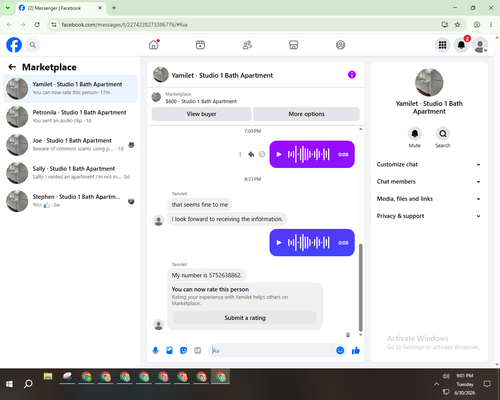Open the Groups icon in top navigation
Screen dimensions: 500x400
coord(340,45)
